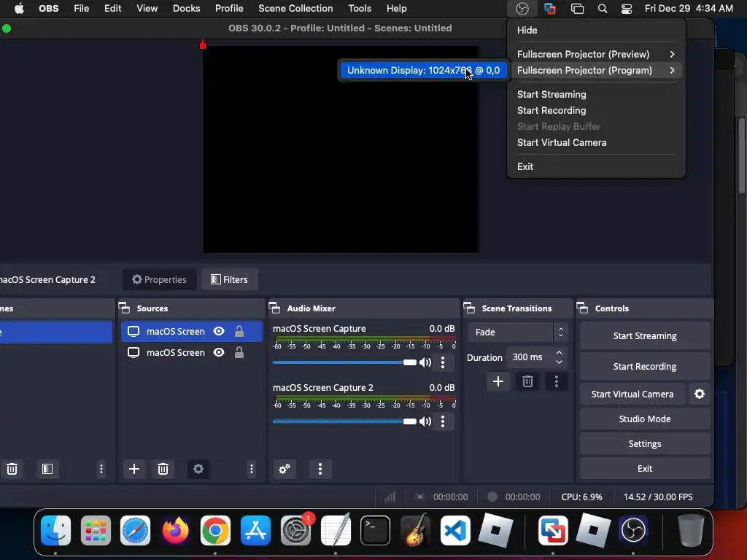Screen dimensions: 747x560
Task: Toggle lock on first macOS Screen source
Action: coord(239,331)
